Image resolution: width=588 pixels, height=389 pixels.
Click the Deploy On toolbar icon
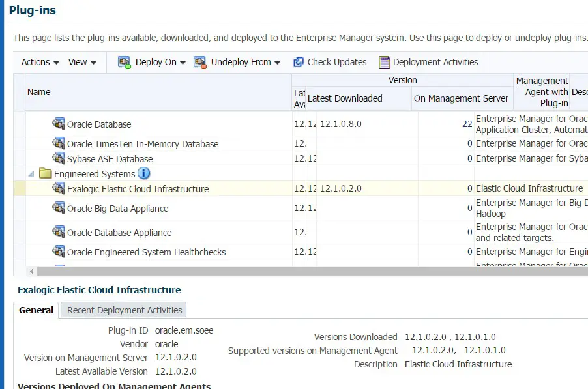coord(124,62)
